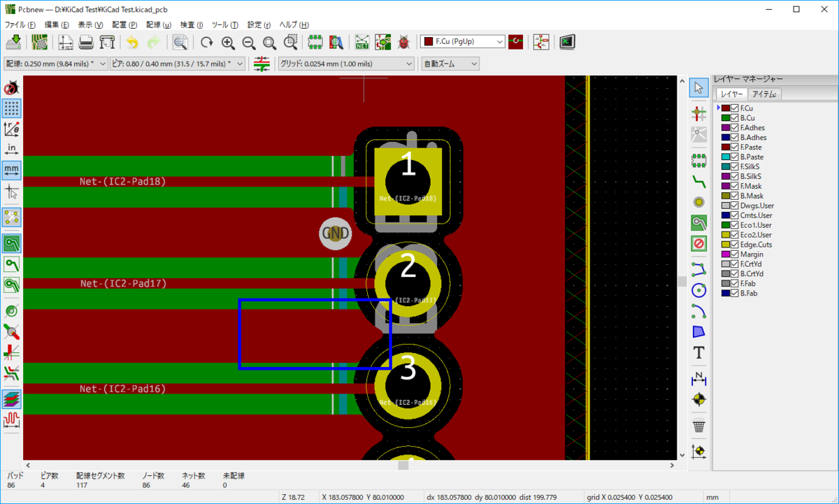Select the add filled zone tool

[x=698, y=222]
